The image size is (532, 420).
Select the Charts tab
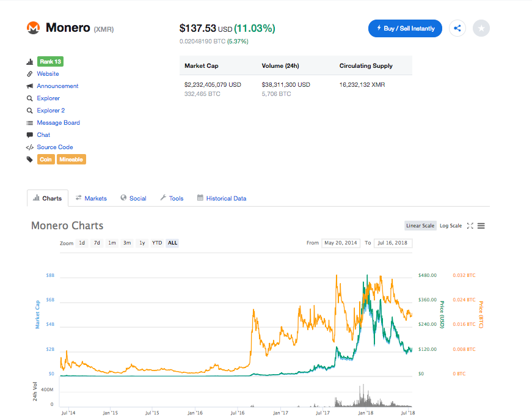[x=48, y=198]
